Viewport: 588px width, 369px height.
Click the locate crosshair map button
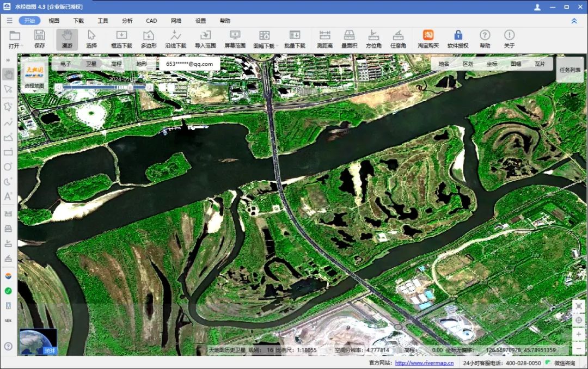coord(579,320)
